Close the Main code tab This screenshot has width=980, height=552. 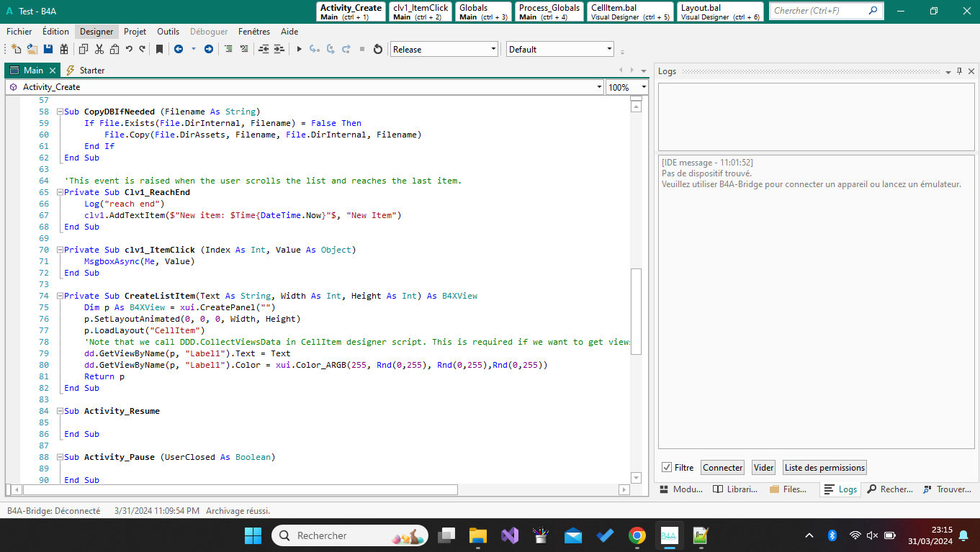tap(53, 71)
